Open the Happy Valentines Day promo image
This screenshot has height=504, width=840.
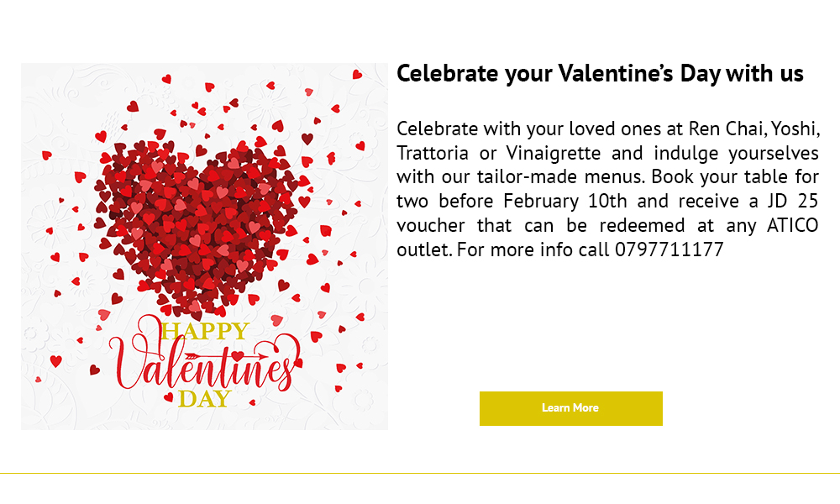click(204, 246)
